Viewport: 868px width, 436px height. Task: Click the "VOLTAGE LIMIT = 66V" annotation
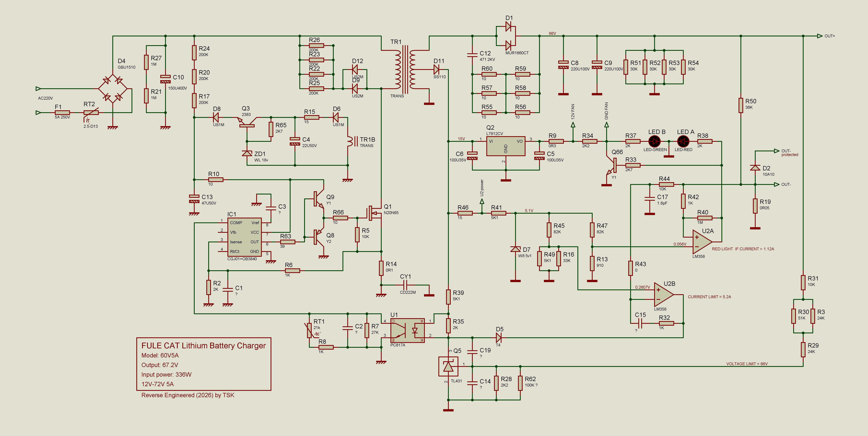[747, 364]
